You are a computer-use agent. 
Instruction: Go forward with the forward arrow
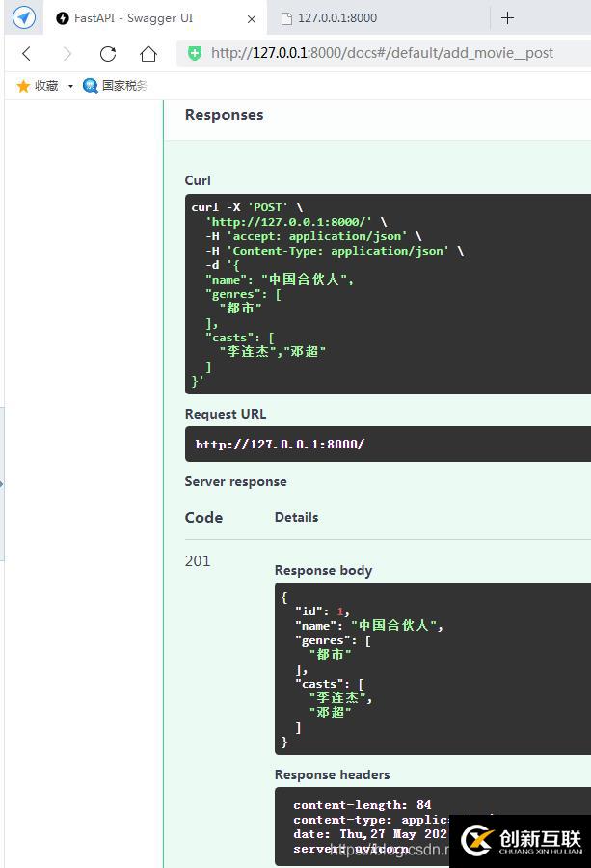click(67, 53)
